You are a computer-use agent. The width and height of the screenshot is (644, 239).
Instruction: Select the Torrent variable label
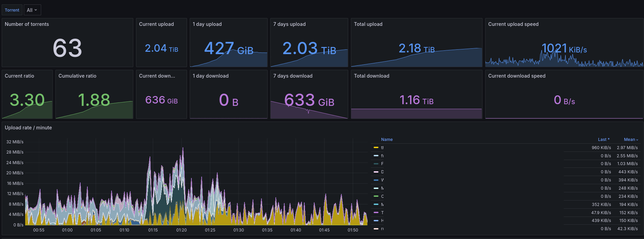coord(12,10)
